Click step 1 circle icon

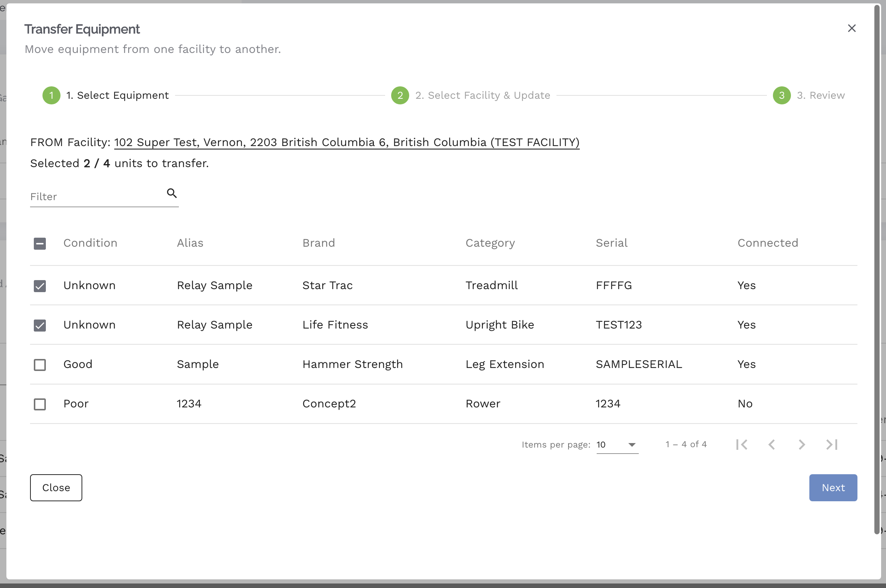coord(51,95)
